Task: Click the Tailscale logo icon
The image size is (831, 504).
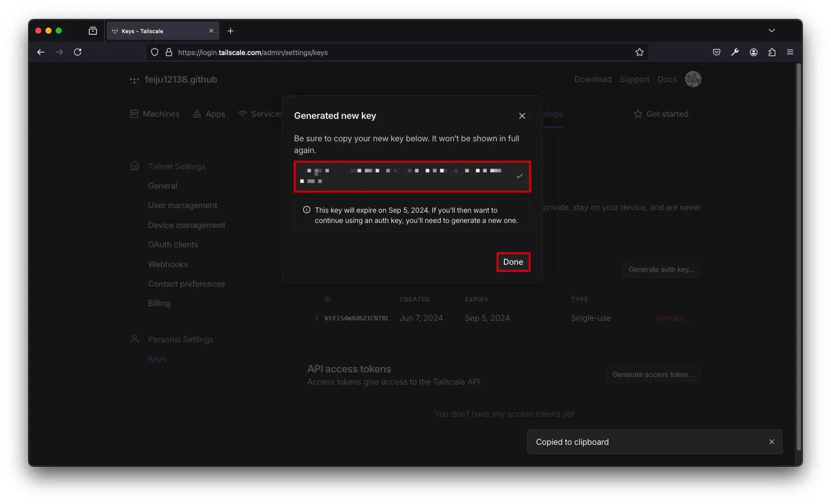Action: tap(134, 80)
